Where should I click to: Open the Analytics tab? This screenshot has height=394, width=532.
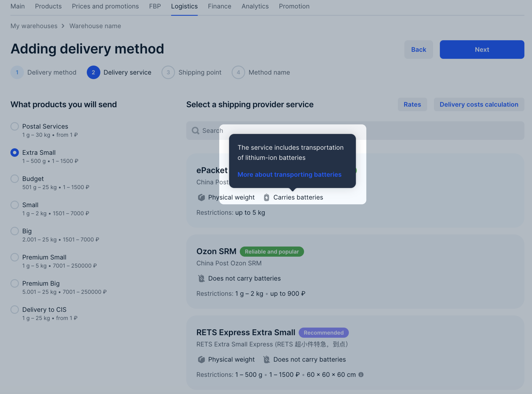click(x=255, y=6)
